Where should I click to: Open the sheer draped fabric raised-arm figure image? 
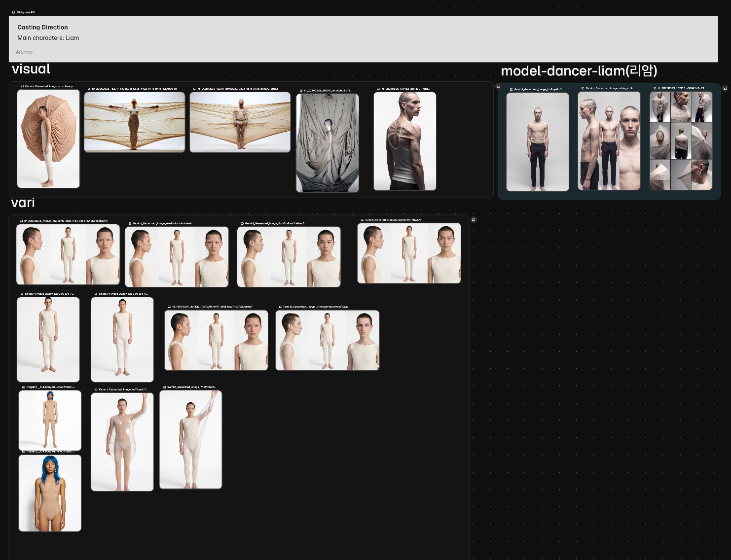[191, 440]
